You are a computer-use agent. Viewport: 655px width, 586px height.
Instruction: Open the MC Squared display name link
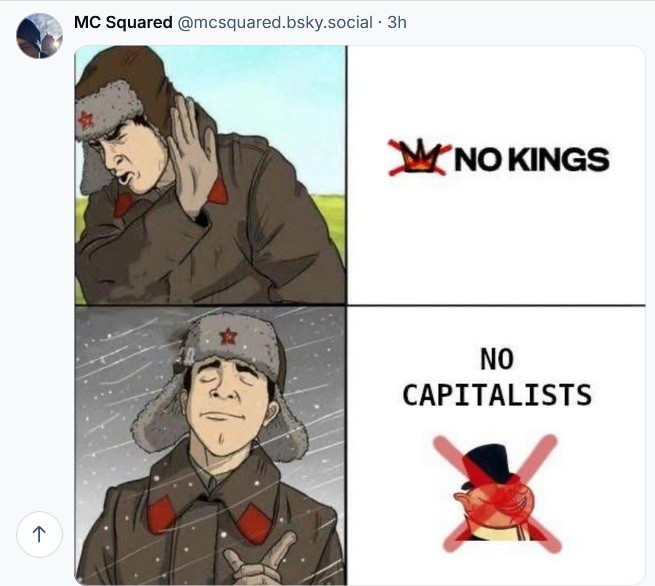123,22
